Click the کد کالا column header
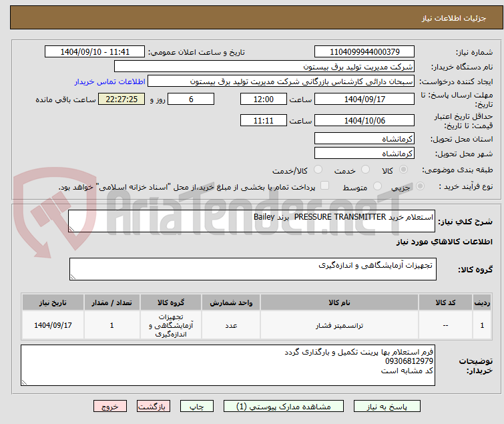The width and height of the screenshot is (504, 424). tap(445, 302)
